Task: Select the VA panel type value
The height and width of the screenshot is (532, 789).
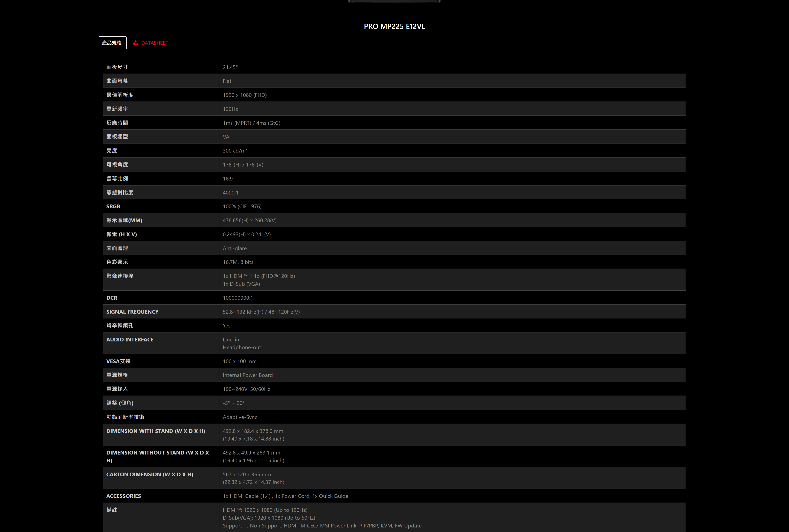Action: point(226,137)
